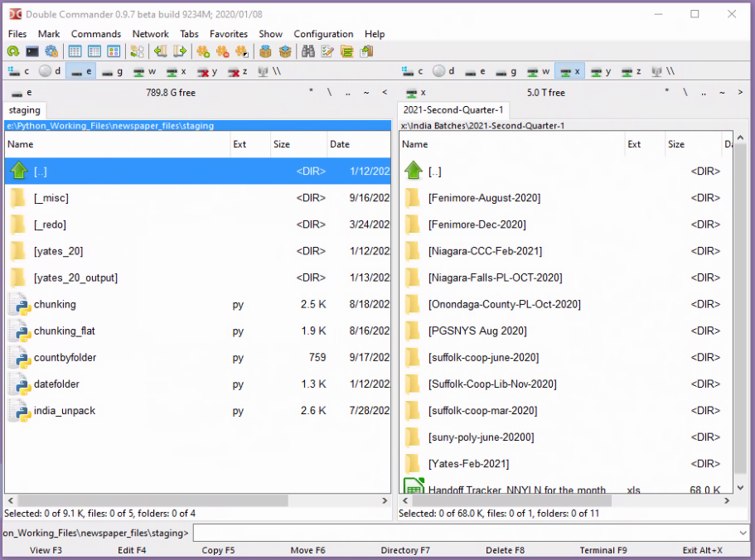Click the Edit F4 button
The width and height of the screenshot is (755, 560).
(132, 550)
